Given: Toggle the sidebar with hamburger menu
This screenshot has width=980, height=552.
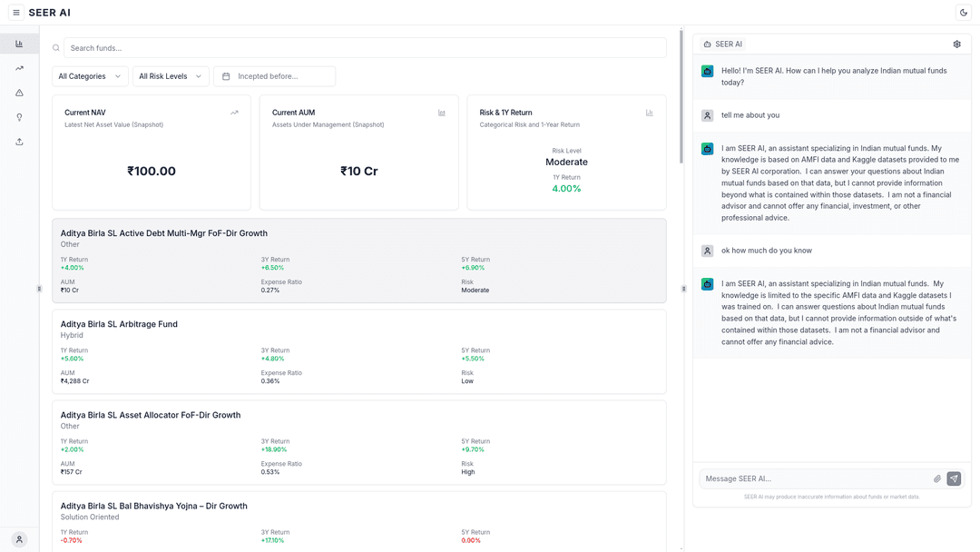Looking at the screenshot, I should pyautogui.click(x=16, y=13).
